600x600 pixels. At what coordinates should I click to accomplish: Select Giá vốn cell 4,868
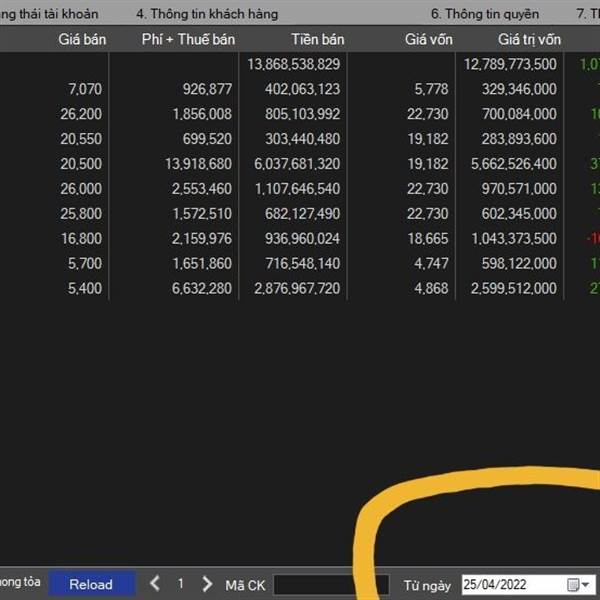pos(431,289)
